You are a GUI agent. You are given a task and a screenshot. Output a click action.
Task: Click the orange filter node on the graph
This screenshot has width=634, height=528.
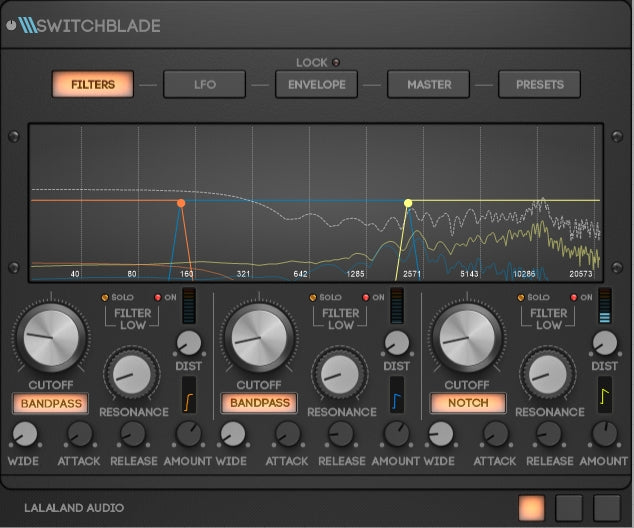pos(181,203)
